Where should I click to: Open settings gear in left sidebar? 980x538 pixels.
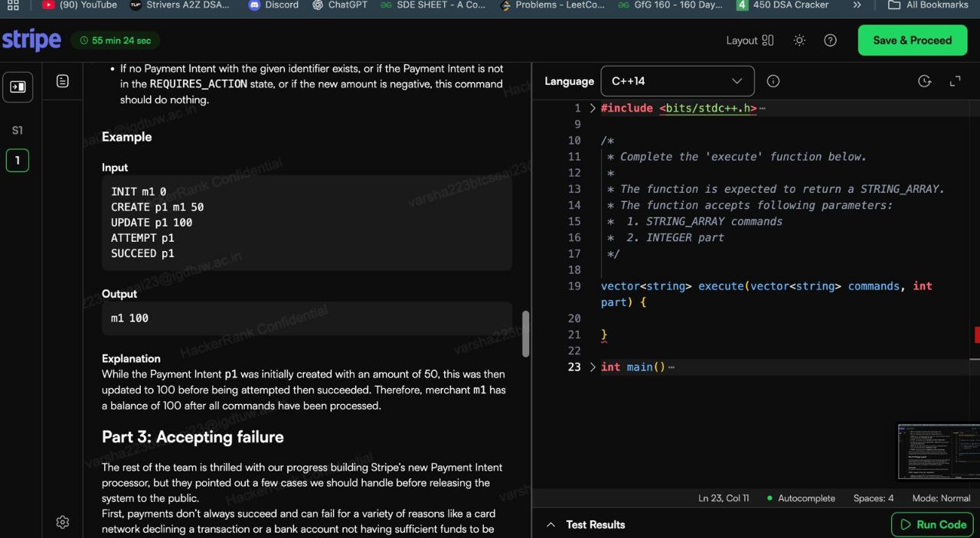[x=63, y=522]
